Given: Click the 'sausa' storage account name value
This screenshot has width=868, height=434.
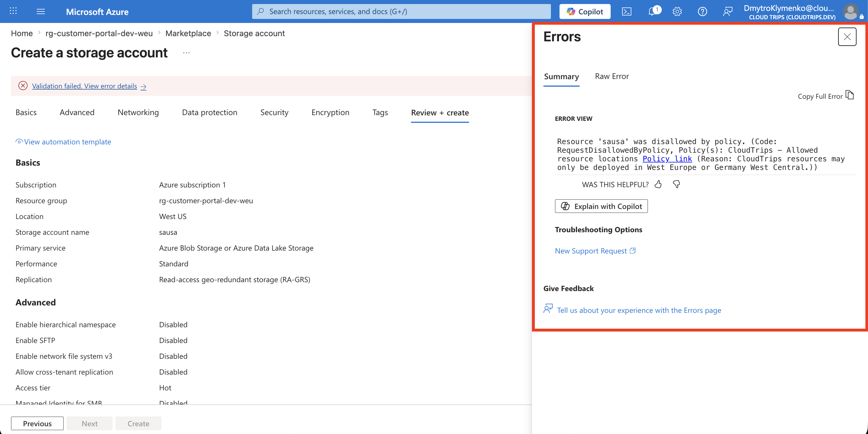Looking at the screenshot, I should click(x=168, y=232).
